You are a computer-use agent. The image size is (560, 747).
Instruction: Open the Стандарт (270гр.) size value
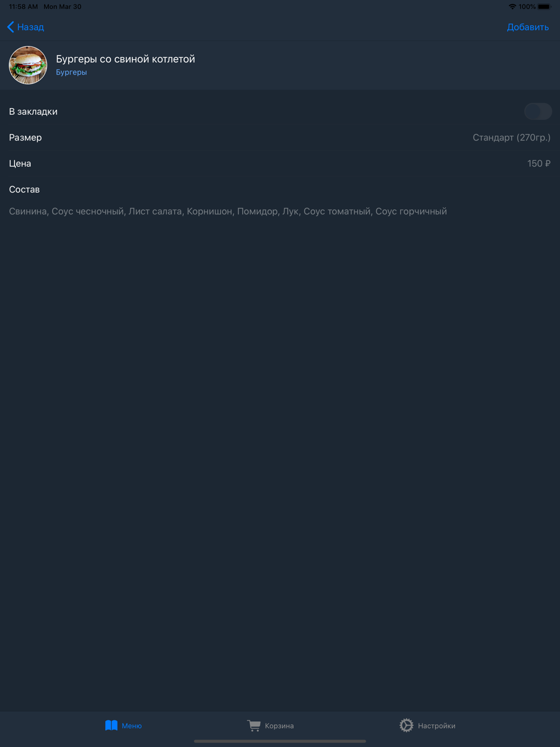[x=511, y=137]
